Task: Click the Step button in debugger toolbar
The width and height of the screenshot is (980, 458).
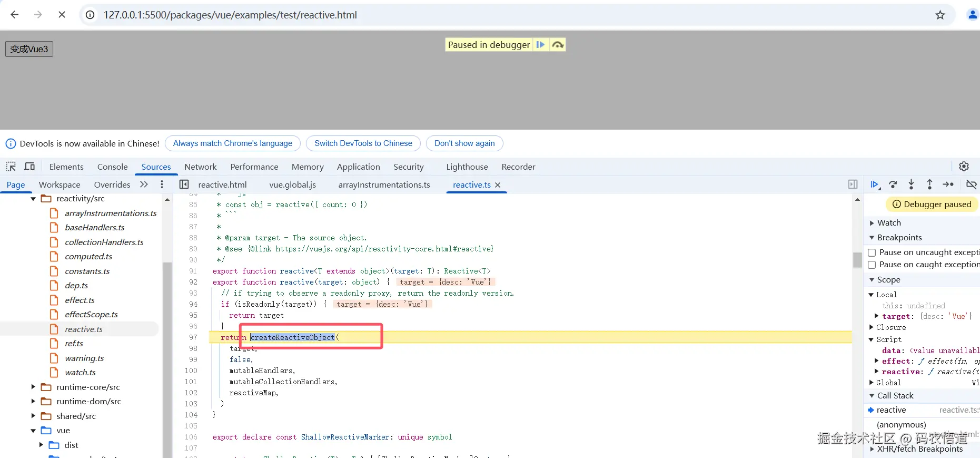Action: pyautogui.click(x=948, y=184)
